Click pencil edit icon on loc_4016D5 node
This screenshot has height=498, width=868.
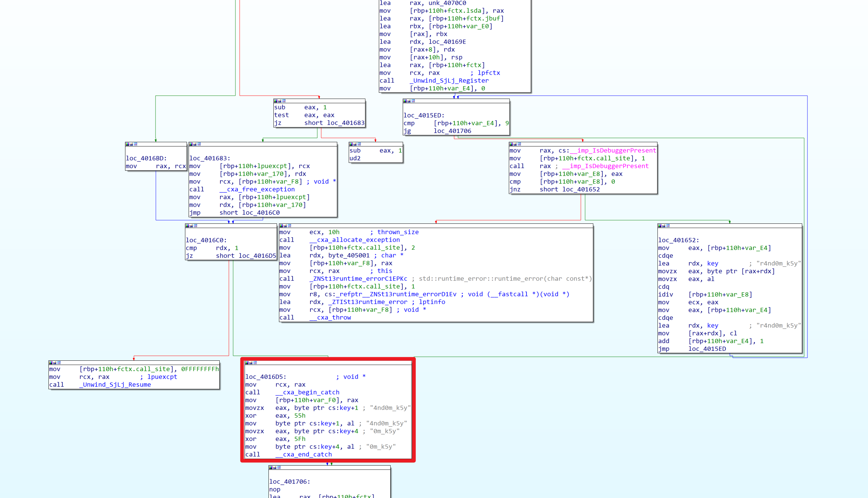coord(251,363)
